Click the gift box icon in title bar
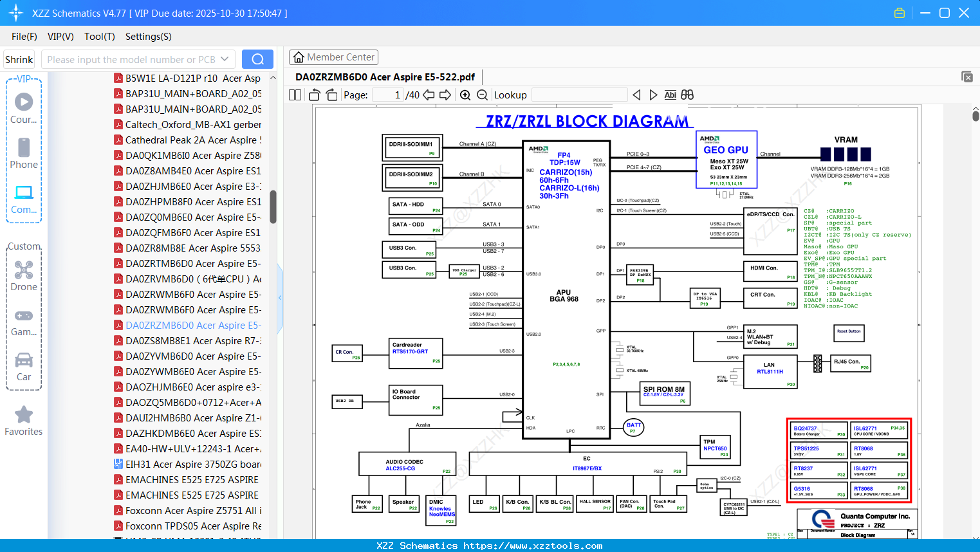 point(900,13)
